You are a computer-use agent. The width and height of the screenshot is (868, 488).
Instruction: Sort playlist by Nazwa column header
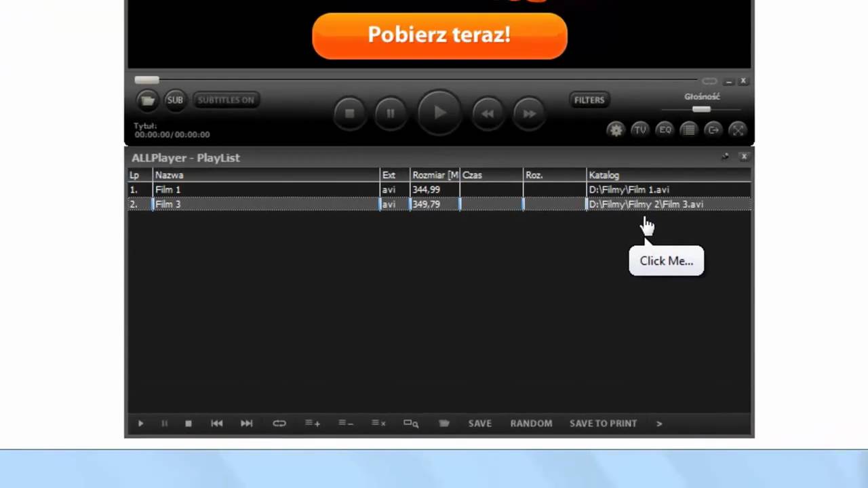pyautogui.click(x=266, y=175)
